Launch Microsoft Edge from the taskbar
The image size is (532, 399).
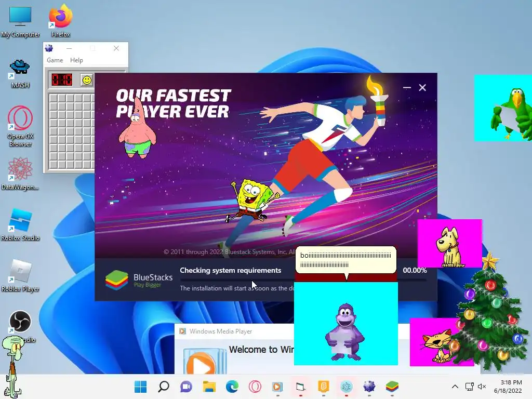(232, 387)
